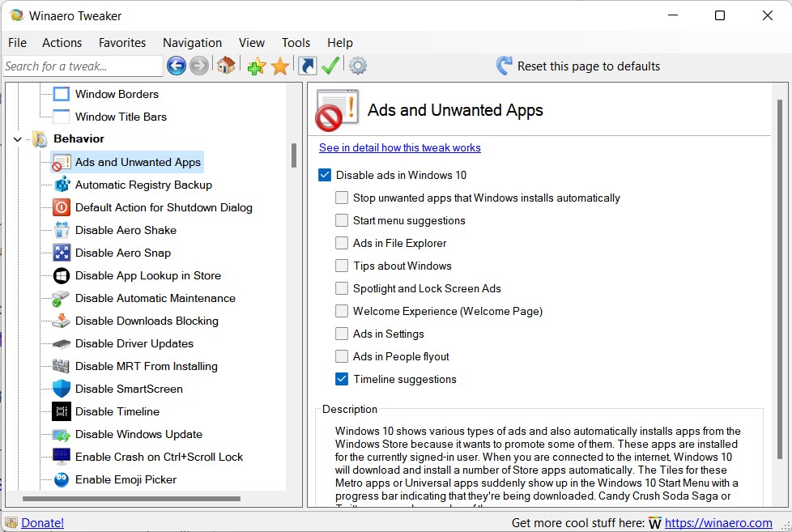Select the Disable Driver Updates text label
The height and width of the screenshot is (532, 792).
click(x=134, y=343)
